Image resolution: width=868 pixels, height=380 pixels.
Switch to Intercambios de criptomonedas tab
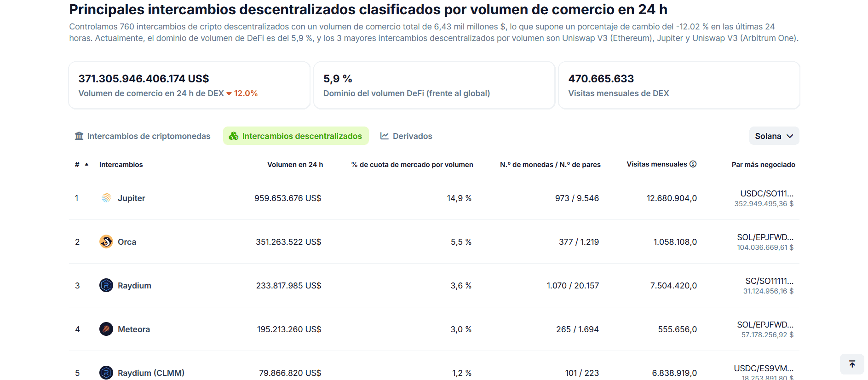pos(149,136)
